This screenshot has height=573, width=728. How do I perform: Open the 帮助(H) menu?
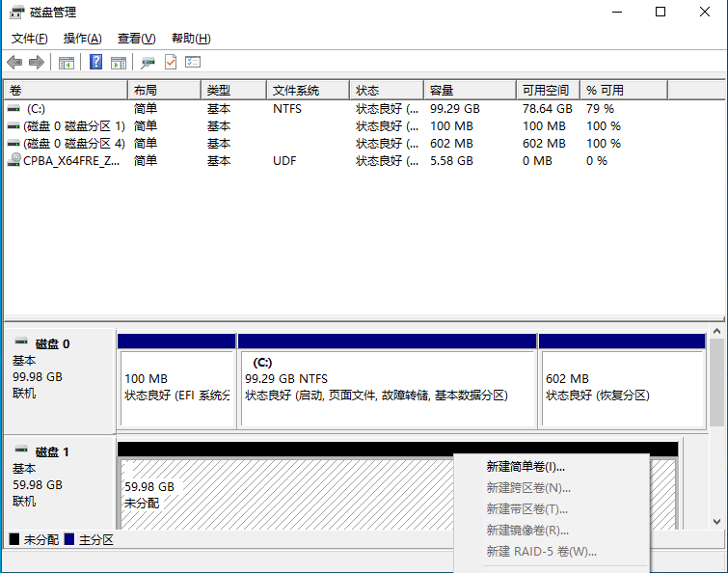click(191, 39)
